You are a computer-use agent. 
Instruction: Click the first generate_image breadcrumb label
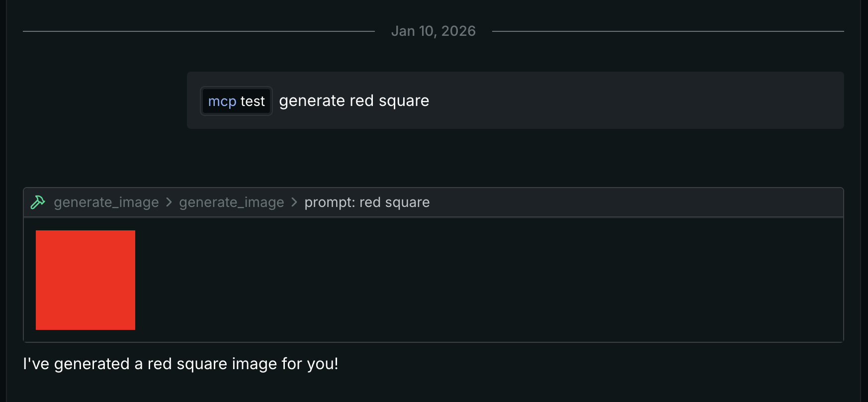[106, 202]
